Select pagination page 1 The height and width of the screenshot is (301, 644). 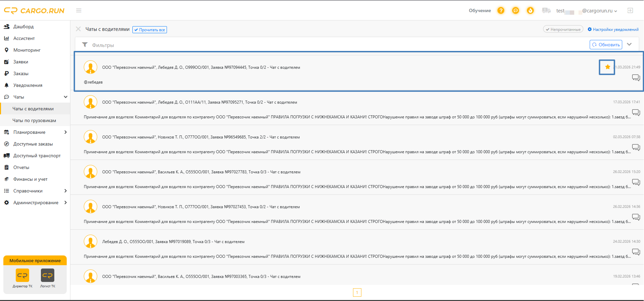pyautogui.click(x=357, y=293)
